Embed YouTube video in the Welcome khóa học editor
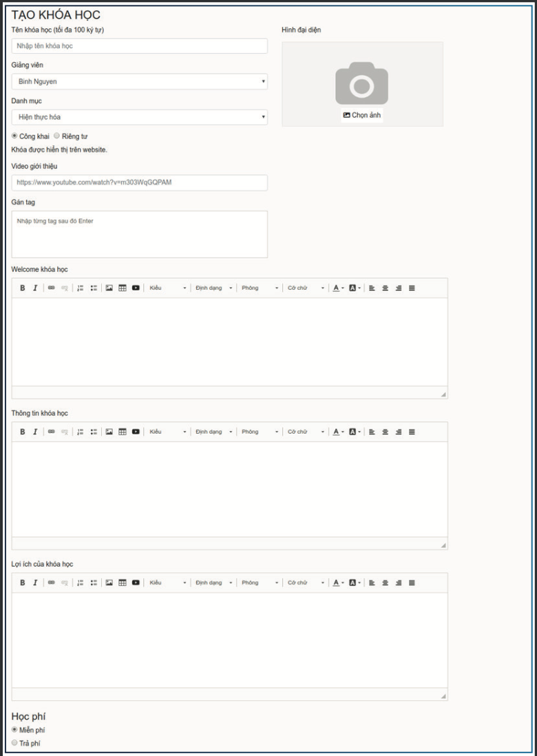This screenshot has width=537, height=756. point(136,288)
